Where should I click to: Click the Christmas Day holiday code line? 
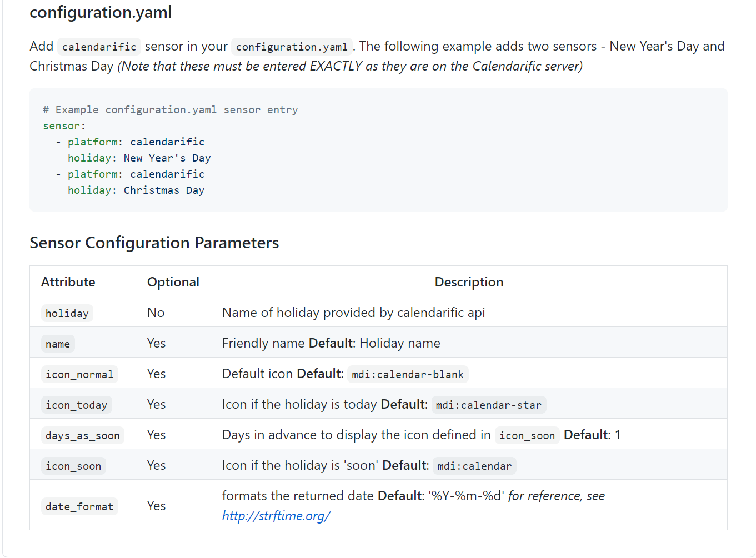[136, 190]
